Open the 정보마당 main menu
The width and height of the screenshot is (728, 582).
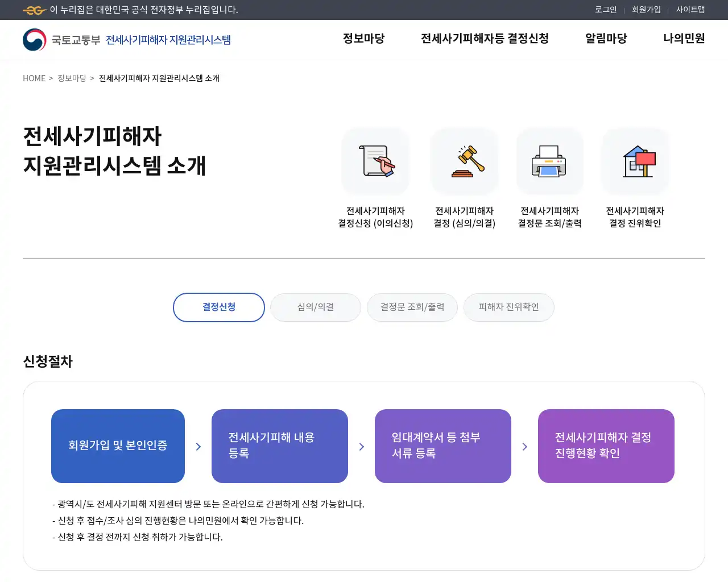[363, 39]
